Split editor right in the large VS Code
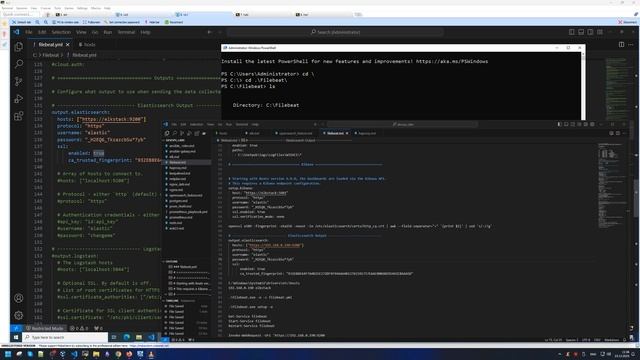This screenshot has width=640, height=360. click(621, 44)
